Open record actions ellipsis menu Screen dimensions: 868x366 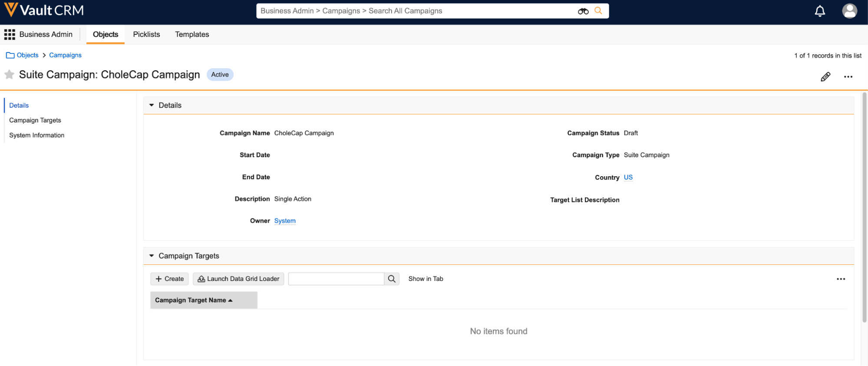coord(848,77)
